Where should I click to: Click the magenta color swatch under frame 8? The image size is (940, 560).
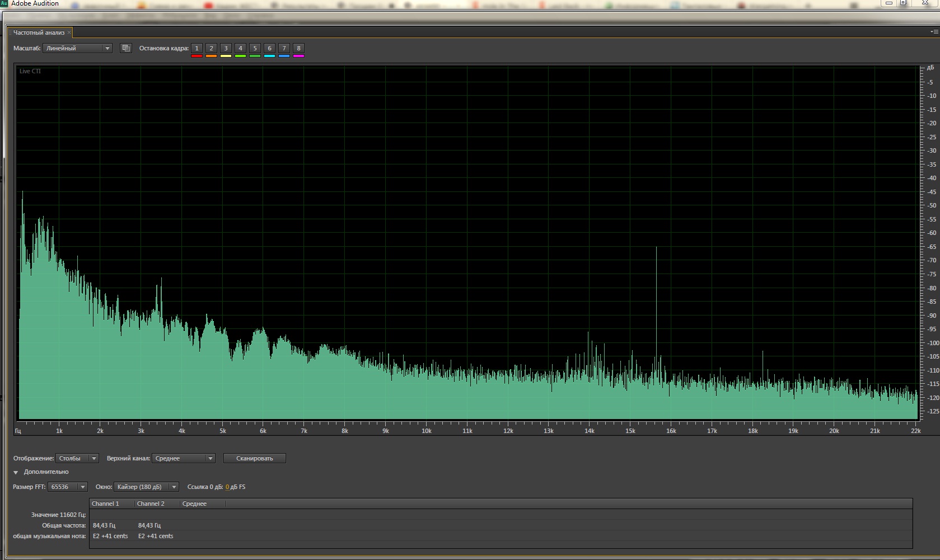298,56
